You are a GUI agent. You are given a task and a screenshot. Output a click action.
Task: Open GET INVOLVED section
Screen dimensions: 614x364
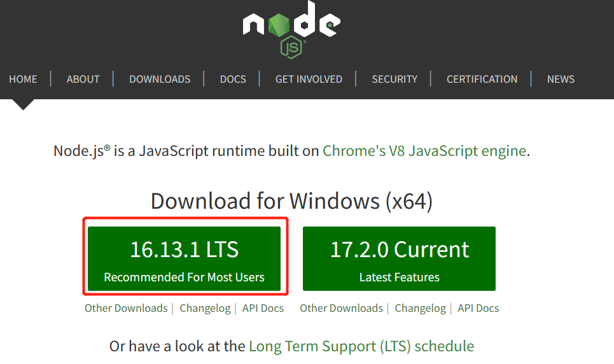tap(309, 79)
